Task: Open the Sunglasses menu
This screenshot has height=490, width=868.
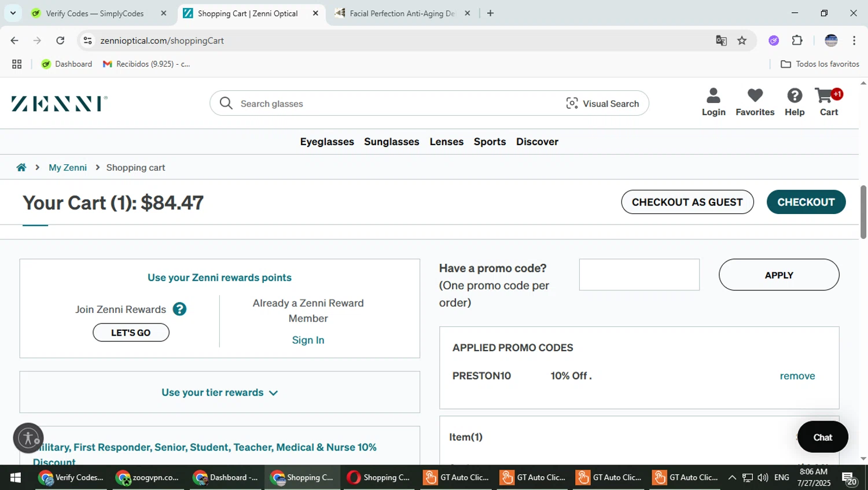Action: pyautogui.click(x=392, y=142)
